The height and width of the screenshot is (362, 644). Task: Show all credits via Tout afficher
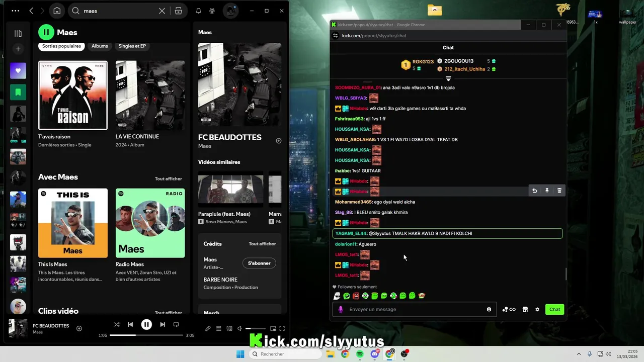262,244
